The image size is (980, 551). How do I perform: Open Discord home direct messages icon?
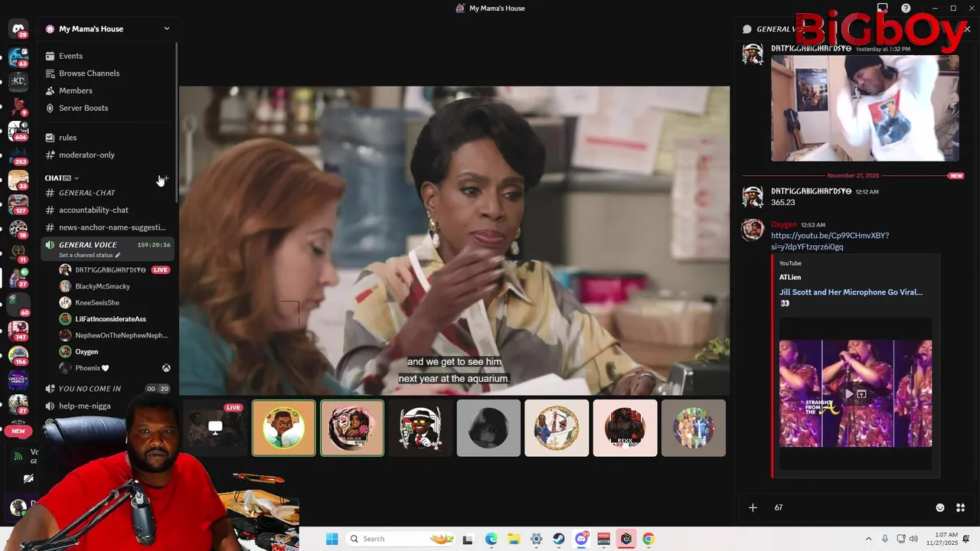[x=18, y=29]
